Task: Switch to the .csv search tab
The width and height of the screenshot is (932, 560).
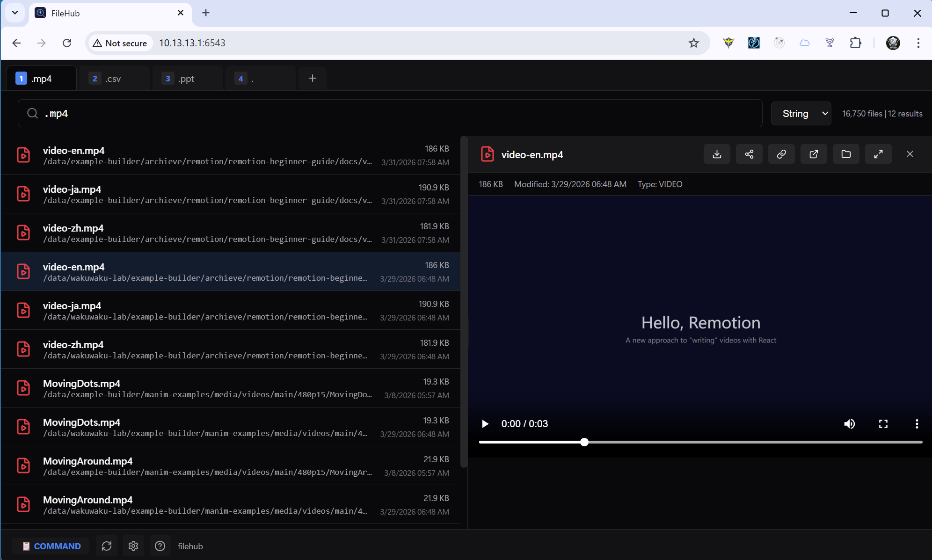Action: [114, 78]
